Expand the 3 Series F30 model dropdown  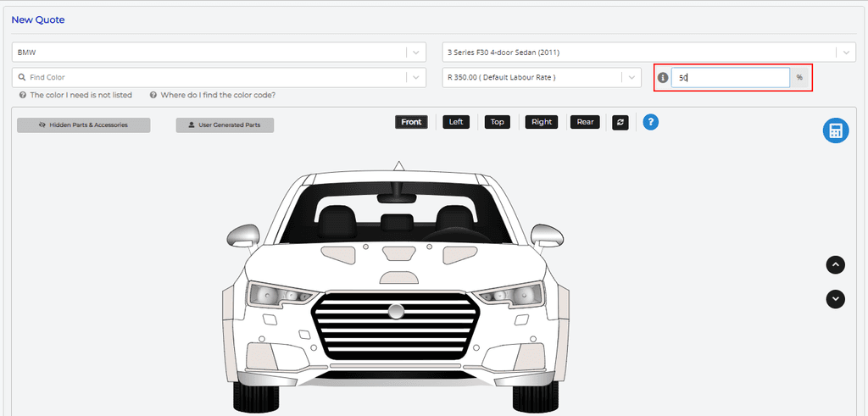point(845,53)
